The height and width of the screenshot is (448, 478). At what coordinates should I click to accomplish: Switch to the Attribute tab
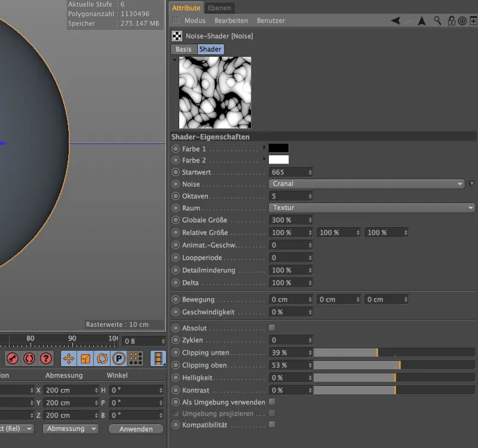[x=186, y=8]
